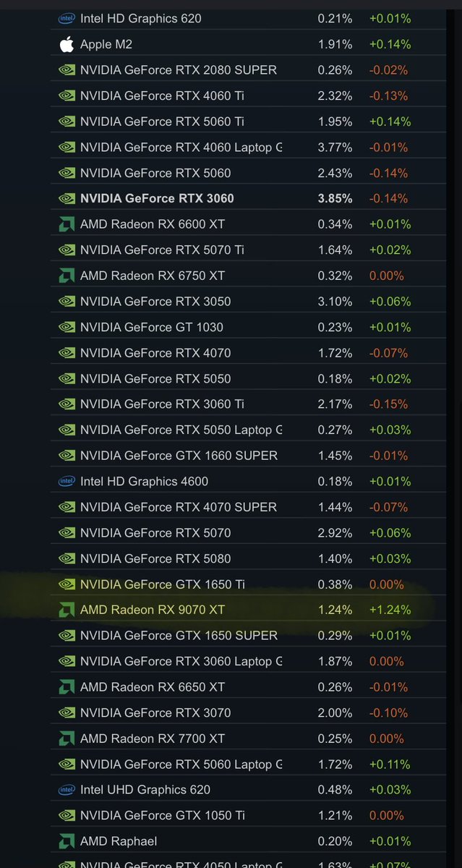Click the -0.10% change for RTX 3070
The height and width of the screenshot is (868, 462).
point(389,713)
